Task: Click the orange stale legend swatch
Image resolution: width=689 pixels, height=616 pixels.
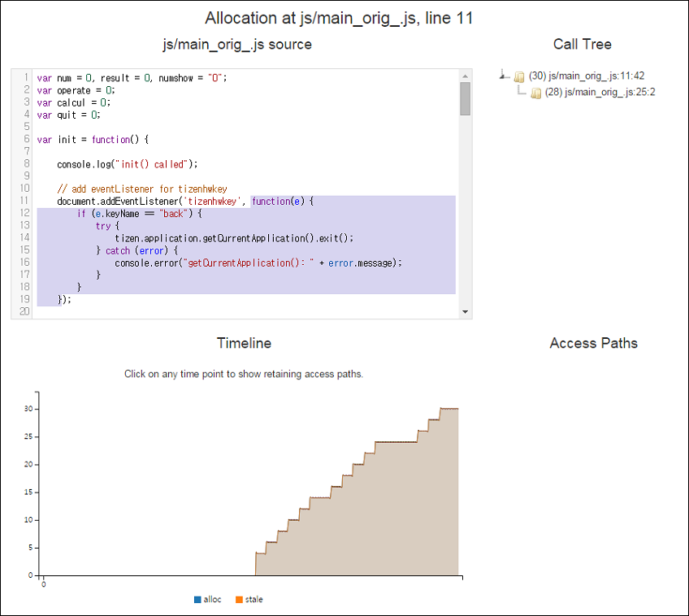Action: (x=240, y=600)
